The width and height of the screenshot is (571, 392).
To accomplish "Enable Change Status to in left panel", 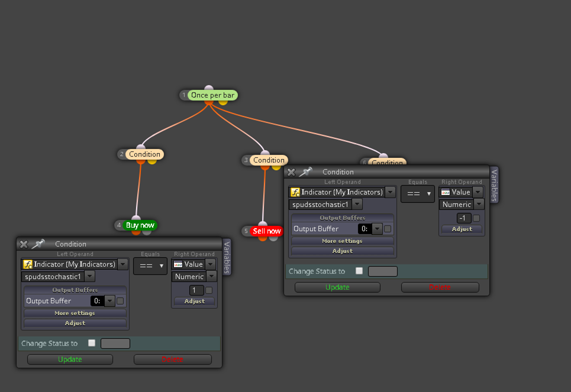I will click(92, 343).
